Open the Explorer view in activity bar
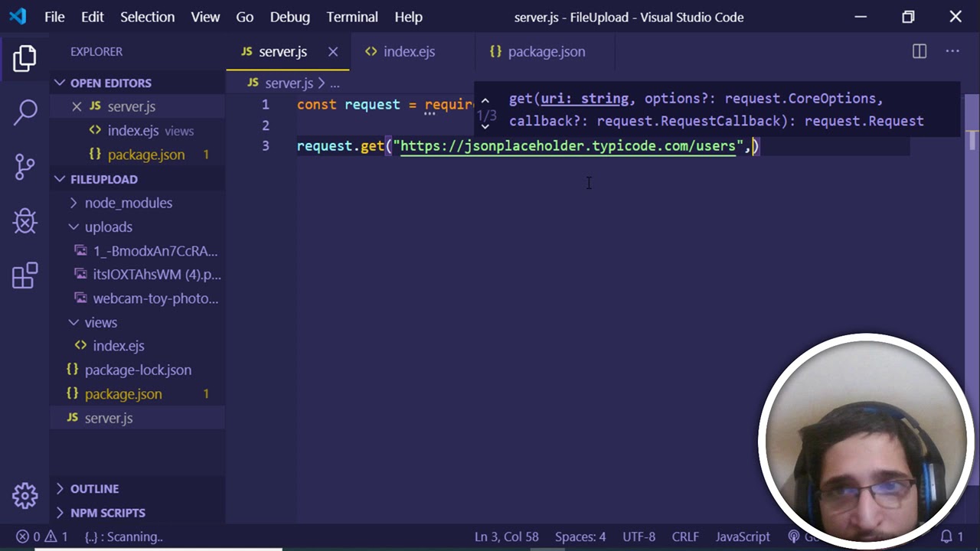Image resolution: width=980 pixels, height=551 pixels. 24,58
